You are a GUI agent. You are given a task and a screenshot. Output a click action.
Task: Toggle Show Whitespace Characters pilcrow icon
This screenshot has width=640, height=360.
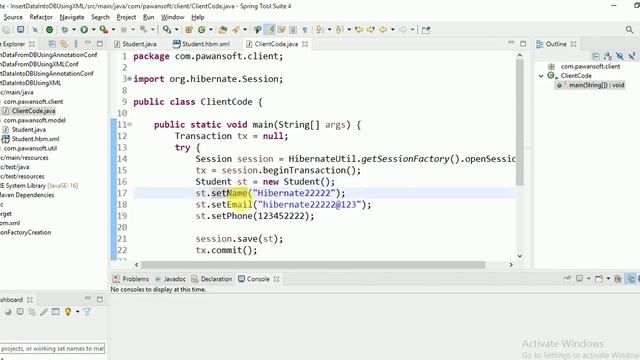click(x=305, y=29)
